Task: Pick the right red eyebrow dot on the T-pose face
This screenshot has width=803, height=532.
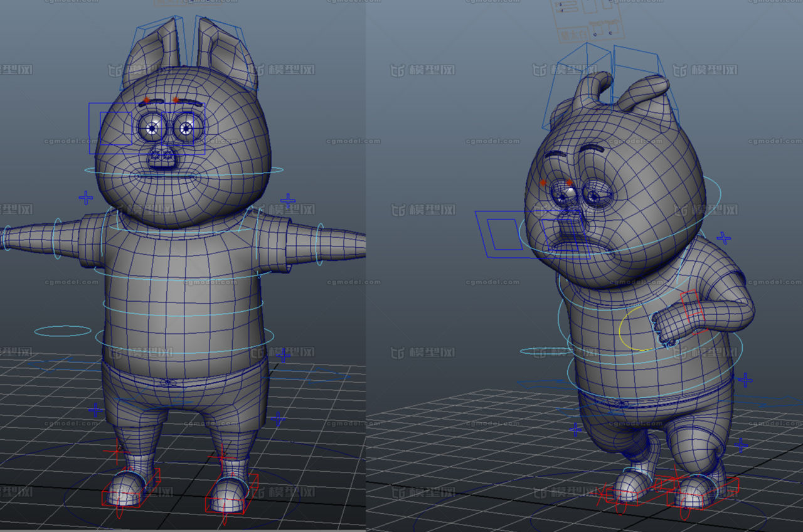Action: pos(175,99)
